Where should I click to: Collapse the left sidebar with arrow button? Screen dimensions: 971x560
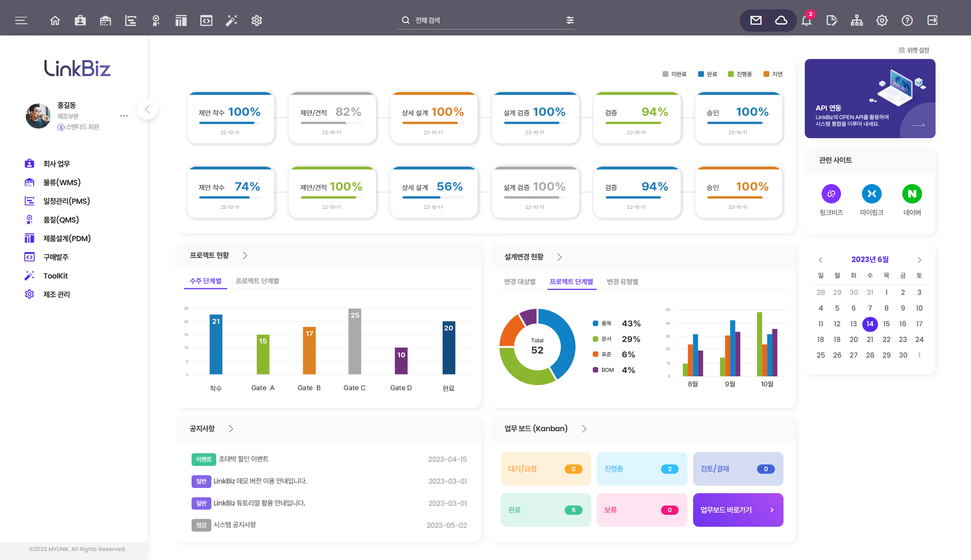(148, 110)
